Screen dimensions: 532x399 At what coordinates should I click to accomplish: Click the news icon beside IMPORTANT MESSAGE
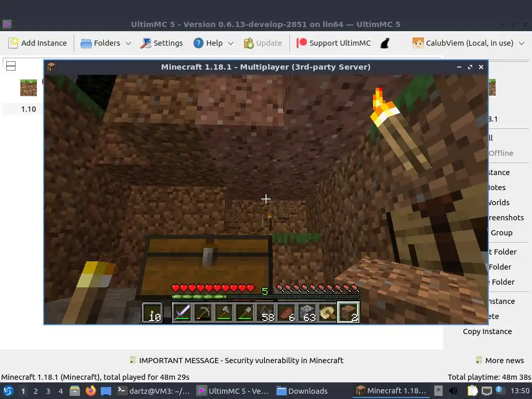[x=132, y=360]
